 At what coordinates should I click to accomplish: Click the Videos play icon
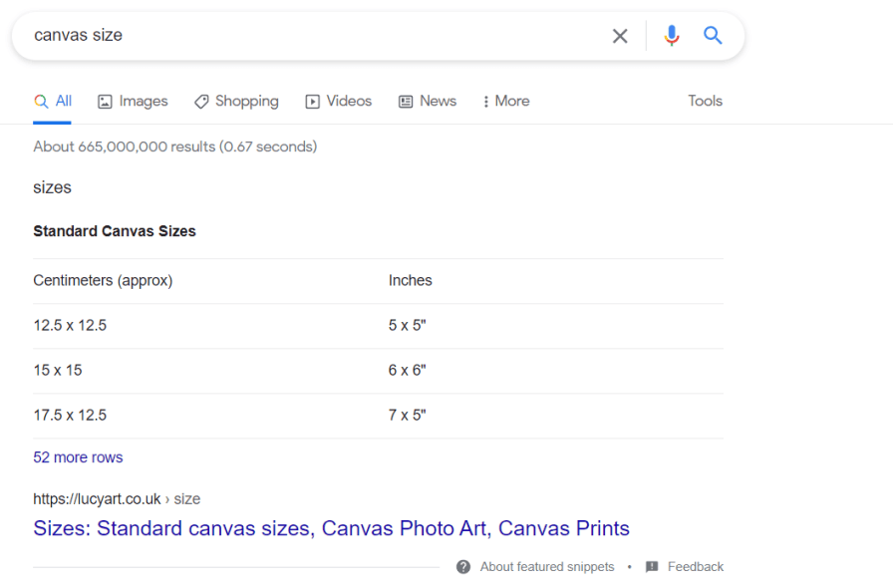pyautogui.click(x=312, y=102)
